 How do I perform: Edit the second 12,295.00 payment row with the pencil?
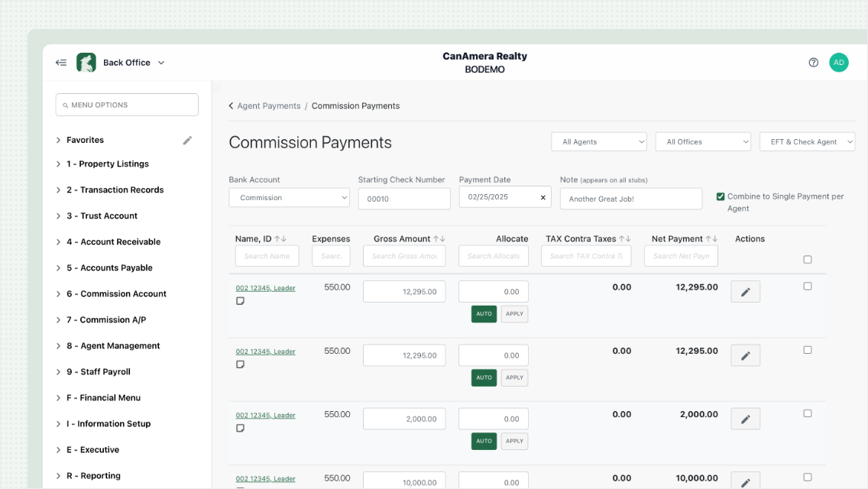tap(745, 355)
